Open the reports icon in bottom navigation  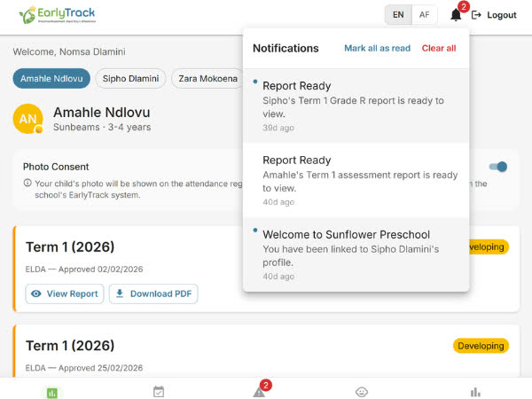(x=52, y=393)
